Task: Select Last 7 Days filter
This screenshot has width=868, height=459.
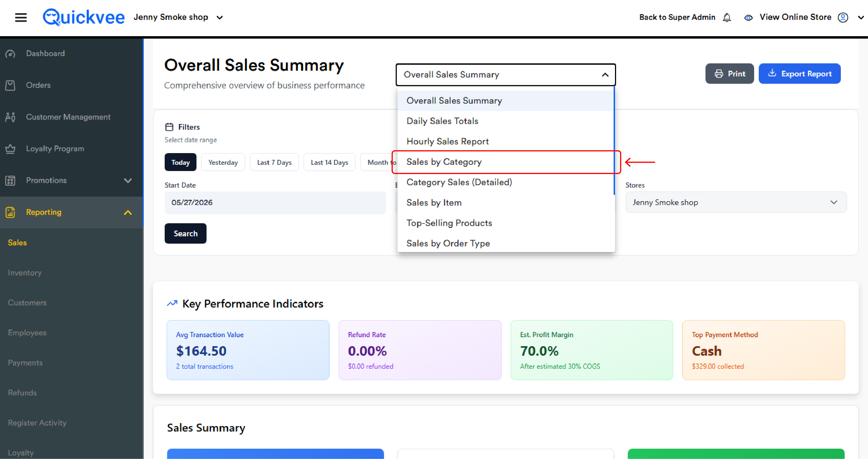Action: [x=274, y=162]
